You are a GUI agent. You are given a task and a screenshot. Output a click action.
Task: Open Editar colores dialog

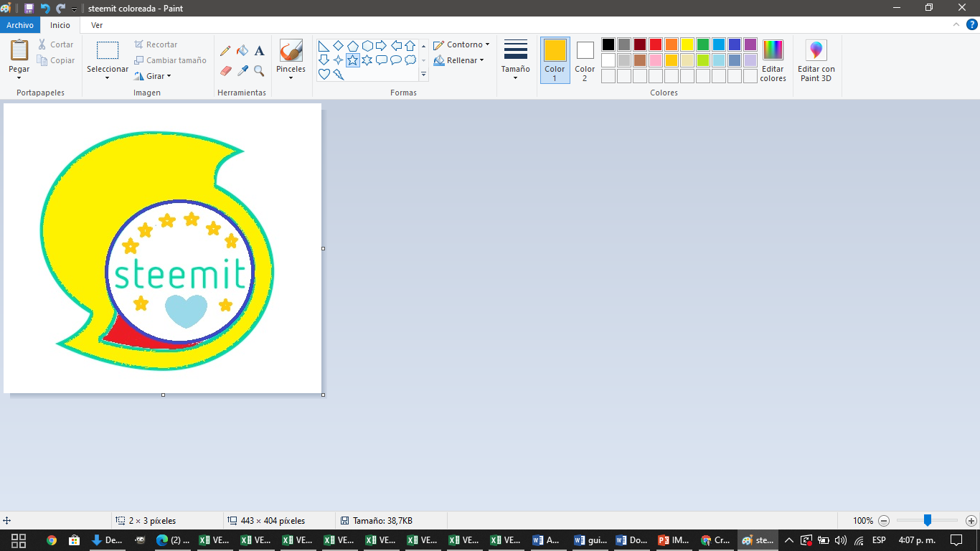tap(773, 60)
